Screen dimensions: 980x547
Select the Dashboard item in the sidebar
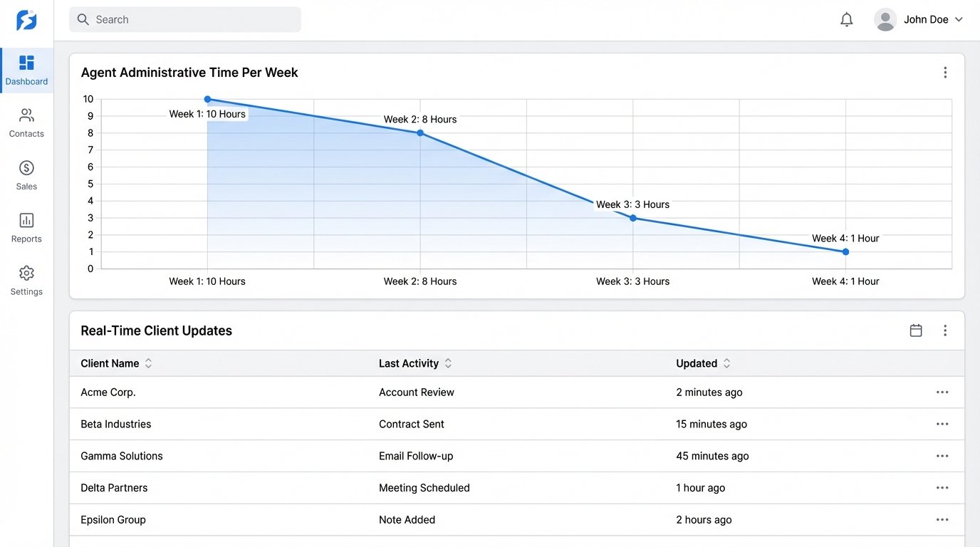coord(26,70)
